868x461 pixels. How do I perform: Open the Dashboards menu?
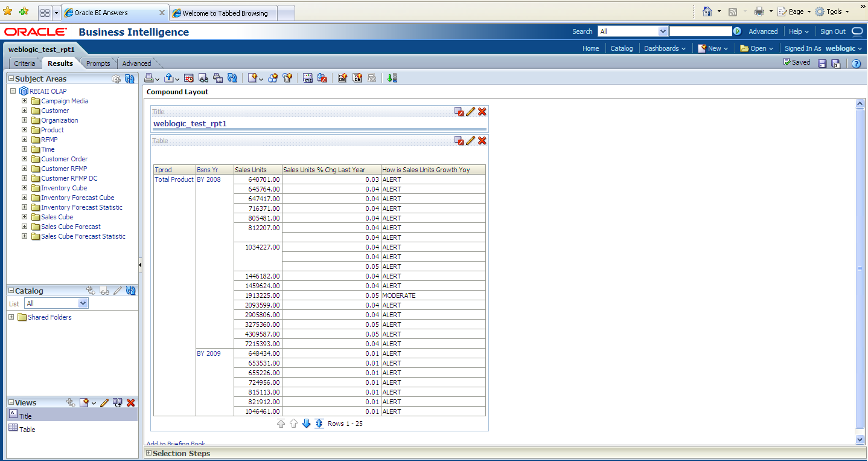point(665,48)
